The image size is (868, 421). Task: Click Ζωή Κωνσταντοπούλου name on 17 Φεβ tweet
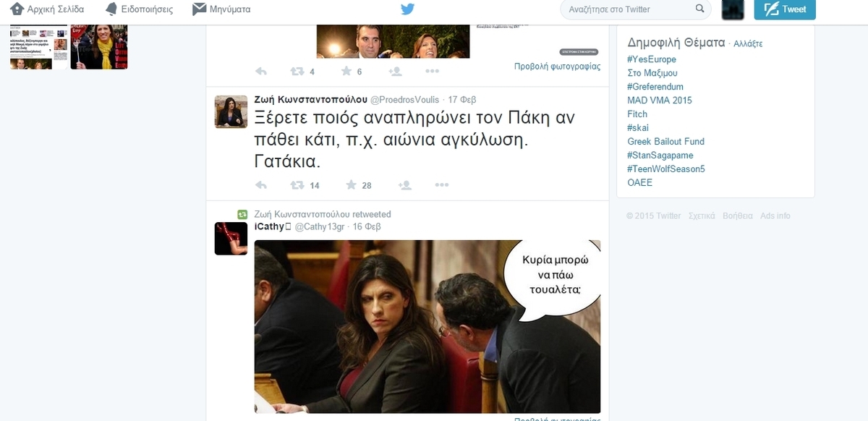point(310,100)
